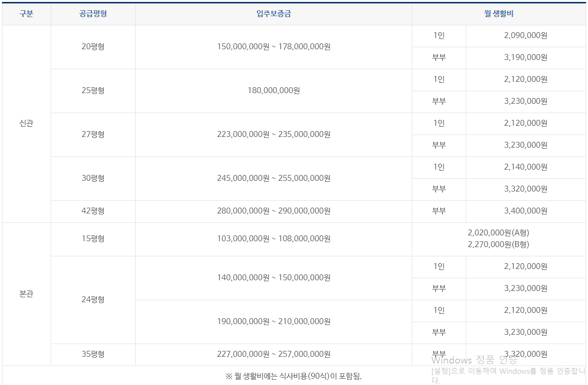Click 3,320,000원 in the 35평형 row
588x385 pixels.
pos(526,354)
